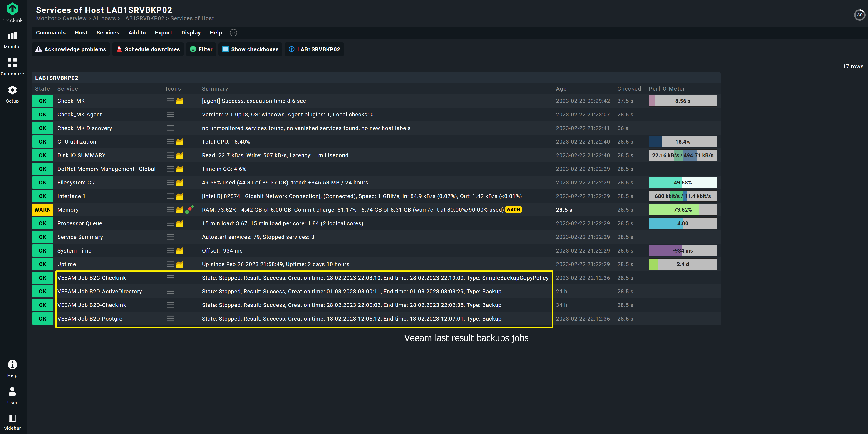868x434 pixels.
Task: Click Perf-O-Meter bar showing 49.58%
Action: click(683, 182)
